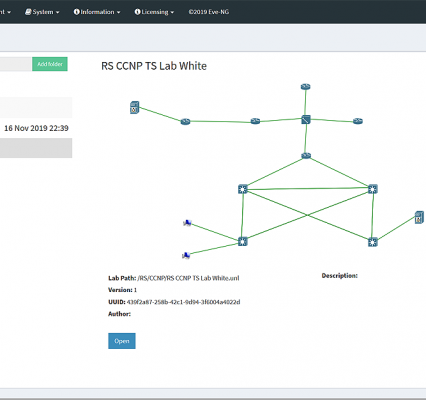Click the System menu icon
426x400 pixels.
[x=28, y=12]
